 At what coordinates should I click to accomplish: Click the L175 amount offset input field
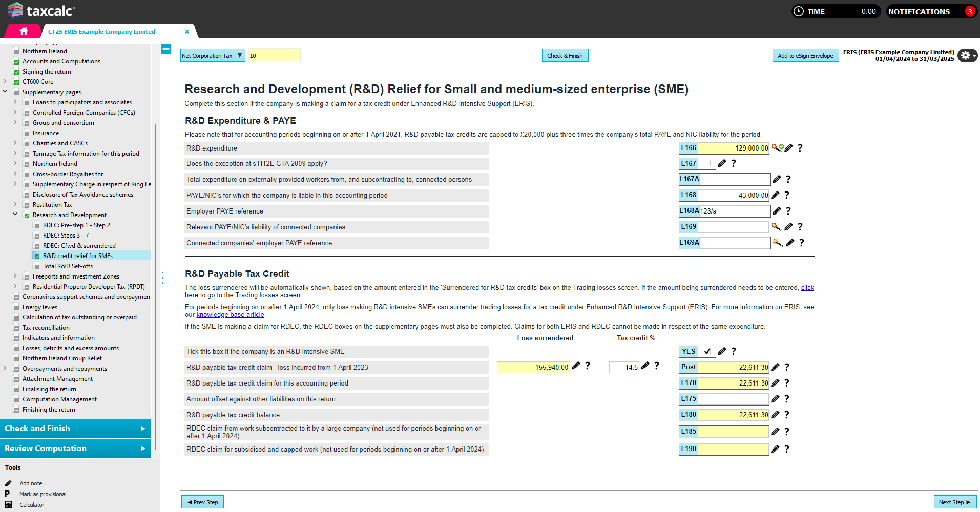(x=733, y=399)
